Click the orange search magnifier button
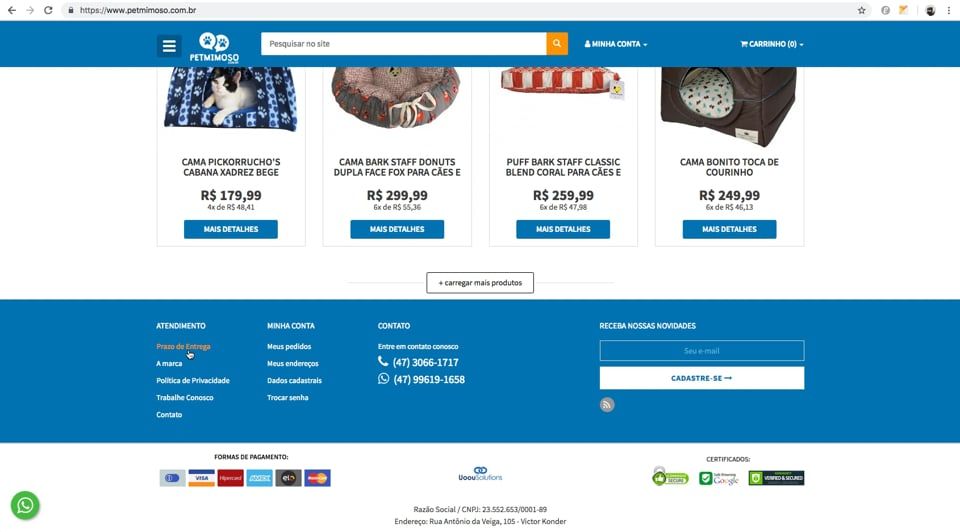Screen dimensions: 960x532 pyautogui.click(x=557, y=43)
